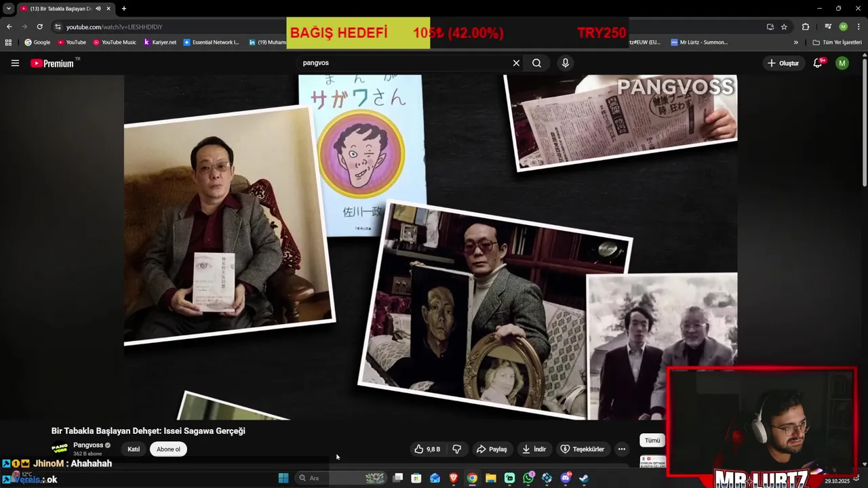
Task: Open media controls icon in toolbar
Action: coord(828,26)
